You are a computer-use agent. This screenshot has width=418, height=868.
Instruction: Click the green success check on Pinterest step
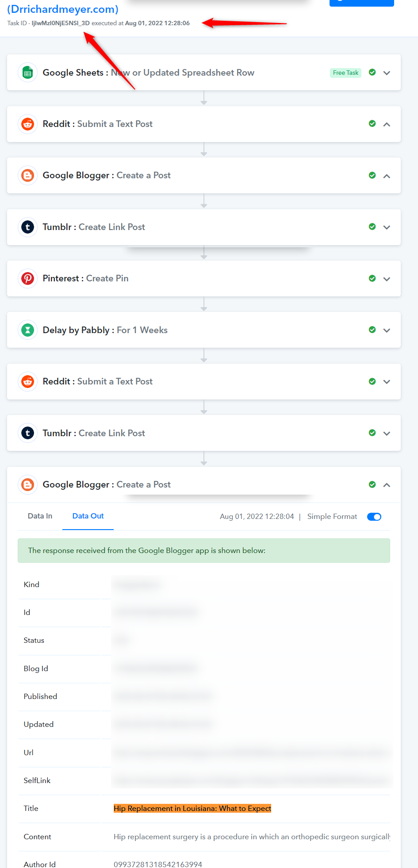(372, 278)
